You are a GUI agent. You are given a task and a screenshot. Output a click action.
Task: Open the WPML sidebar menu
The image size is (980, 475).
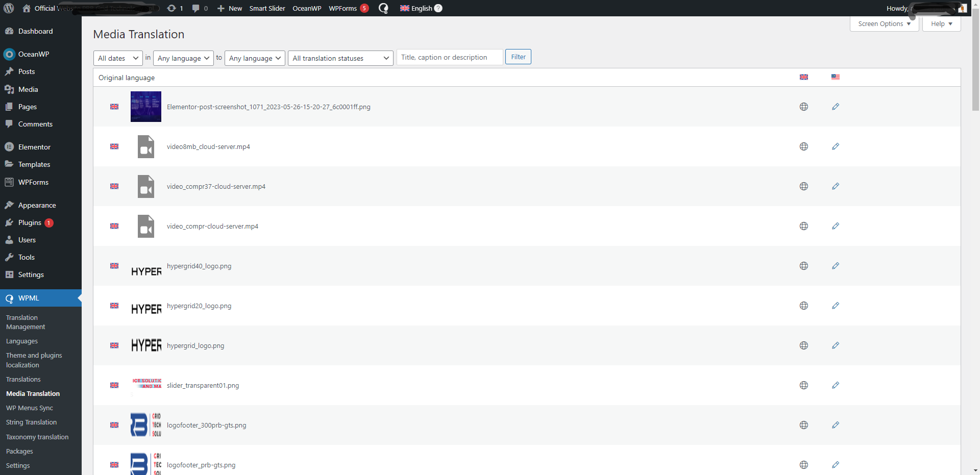(41, 298)
